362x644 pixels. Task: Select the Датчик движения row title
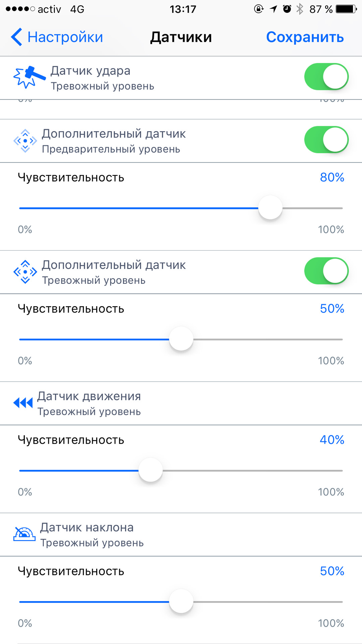(x=89, y=396)
